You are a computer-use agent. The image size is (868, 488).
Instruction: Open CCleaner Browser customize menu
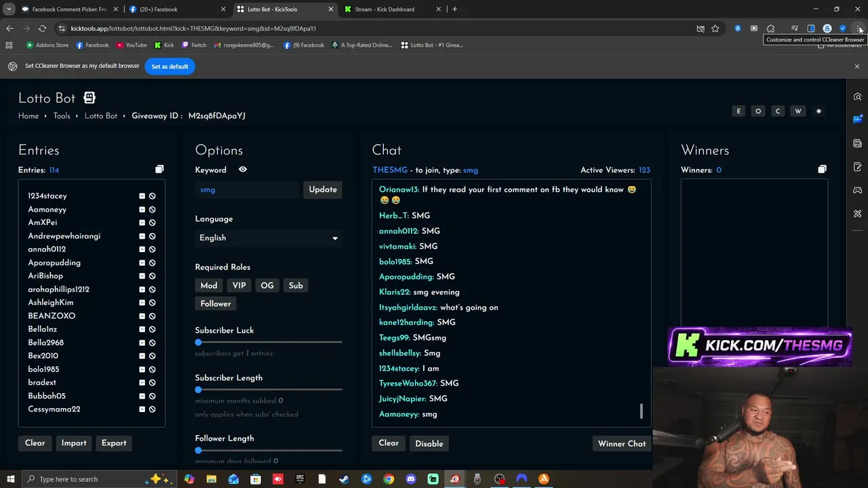pyautogui.click(x=859, y=28)
